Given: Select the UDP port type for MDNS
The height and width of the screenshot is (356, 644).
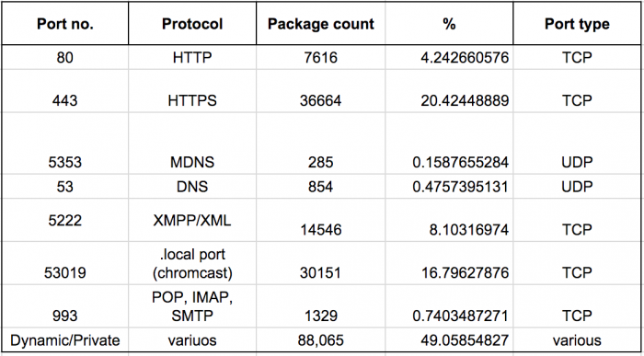Looking at the screenshot, I should tap(577, 144).
